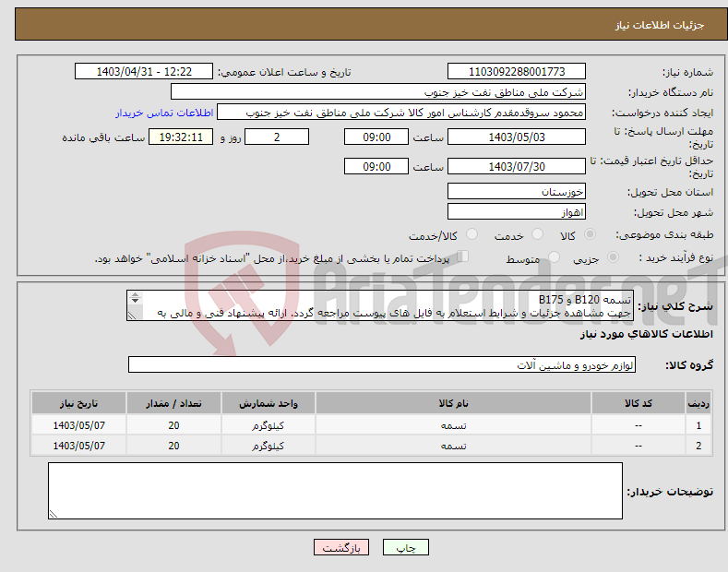728x572 pixels.
Task: Click تسمه in table row 1
Action: [x=454, y=425]
